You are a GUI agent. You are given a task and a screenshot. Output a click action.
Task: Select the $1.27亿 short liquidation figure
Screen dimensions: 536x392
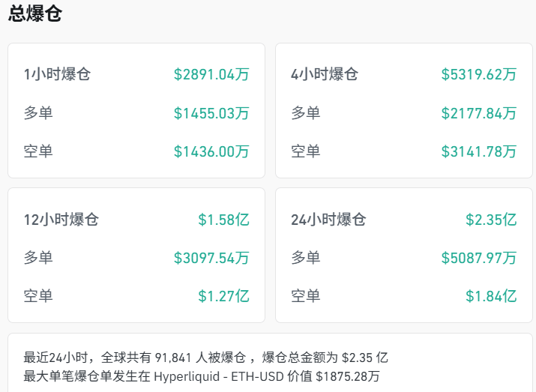coord(223,296)
